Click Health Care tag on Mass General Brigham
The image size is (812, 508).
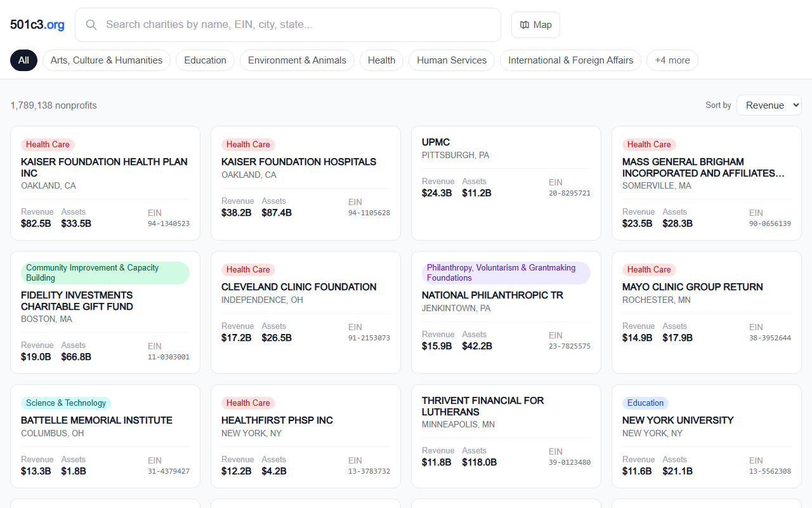point(649,145)
